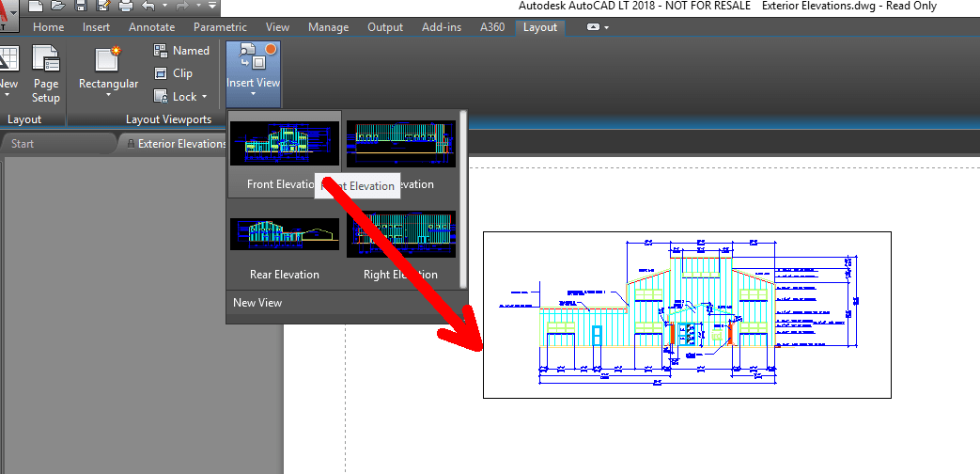This screenshot has height=474, width=980.
Task: Customize the Quick Access Toolbar dropdown
Action: 211,7
